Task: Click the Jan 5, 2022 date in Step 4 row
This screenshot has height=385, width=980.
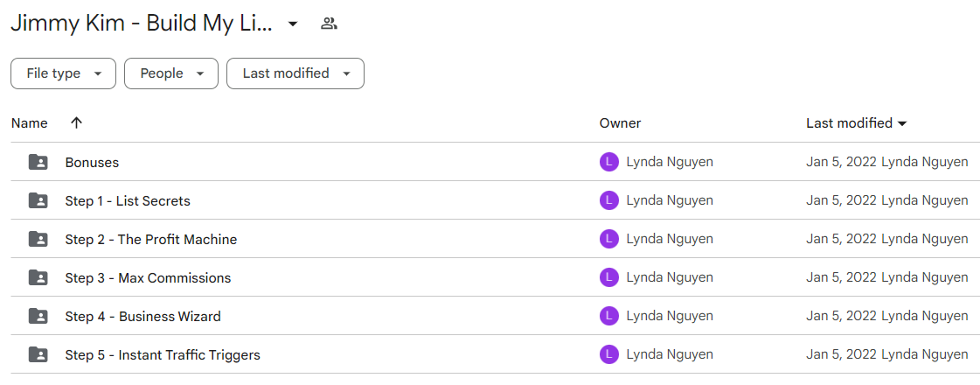Action: tap(841, 317)
